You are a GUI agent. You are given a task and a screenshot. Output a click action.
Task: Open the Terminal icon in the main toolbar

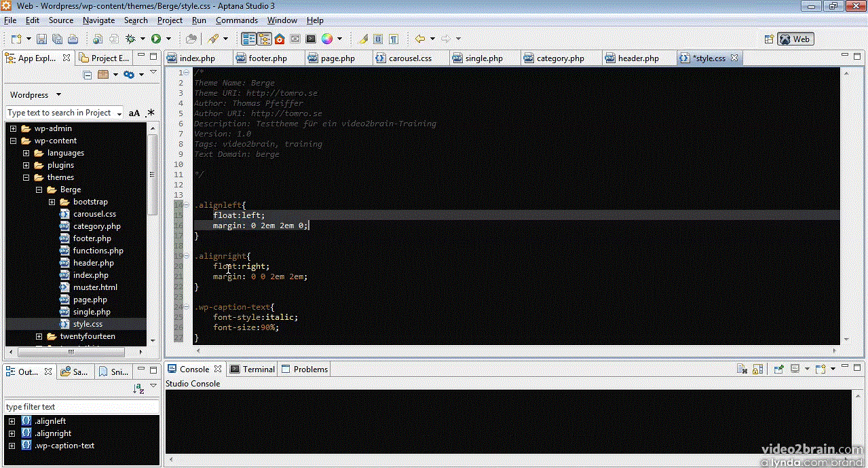[311, 39]
